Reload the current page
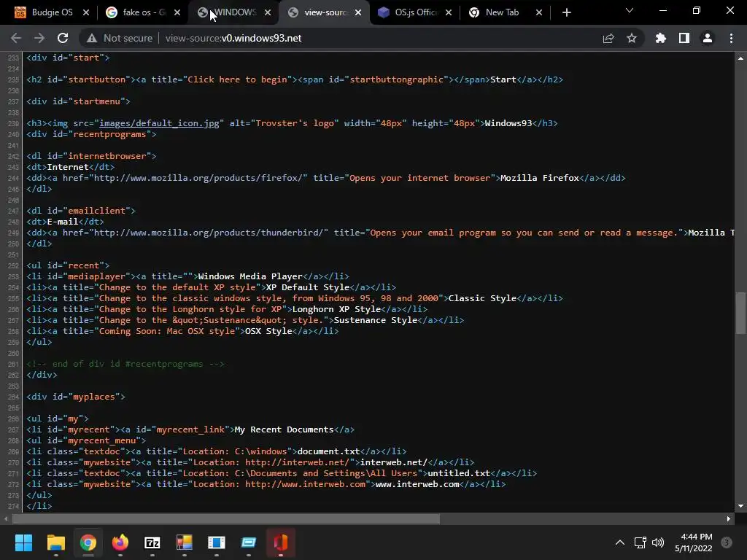 63,38
